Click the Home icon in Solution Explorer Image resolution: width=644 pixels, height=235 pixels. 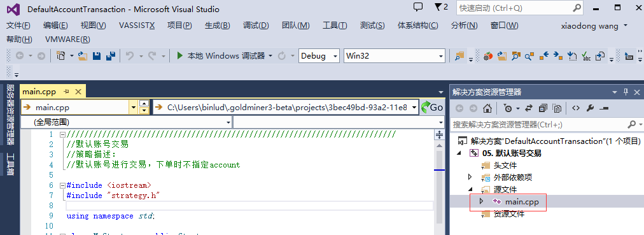point(487,108)
